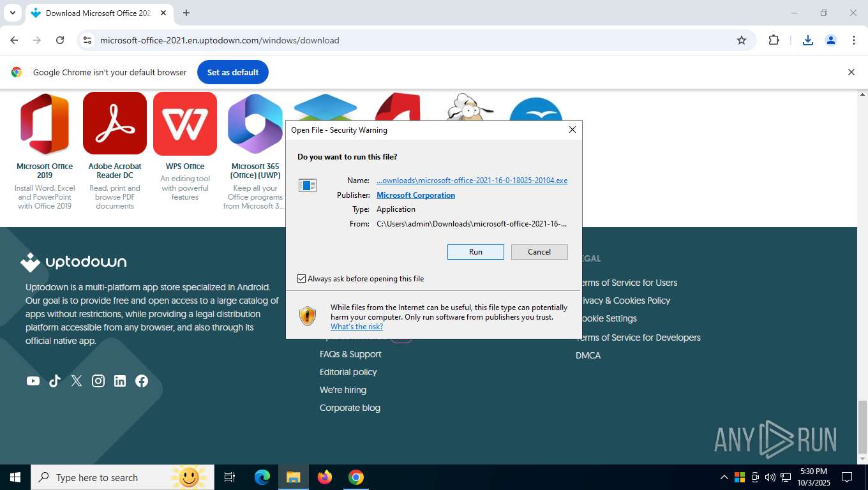The width and height of the screenshot is (868, 490).
Task: Click the browser Back arrow
Action: tap(14, 40)
